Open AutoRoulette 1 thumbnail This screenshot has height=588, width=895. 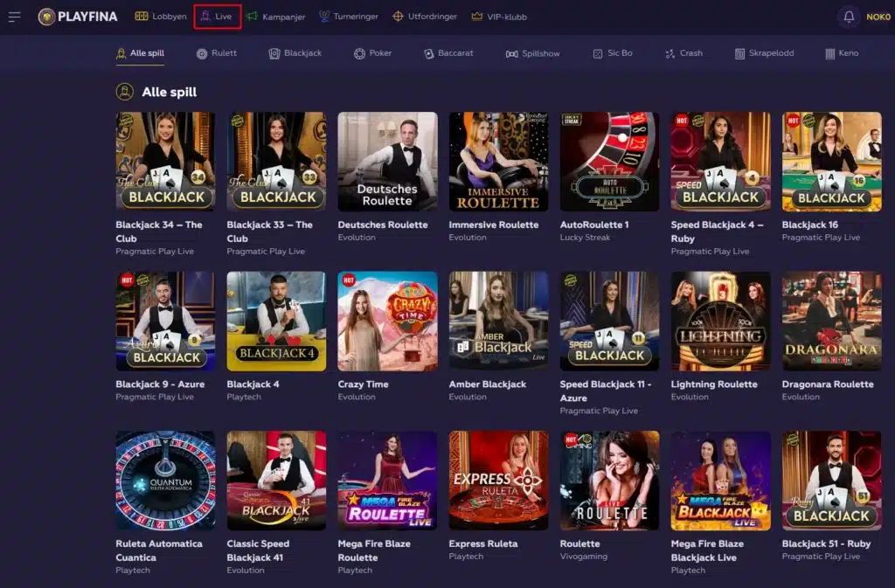pos(609,162)
